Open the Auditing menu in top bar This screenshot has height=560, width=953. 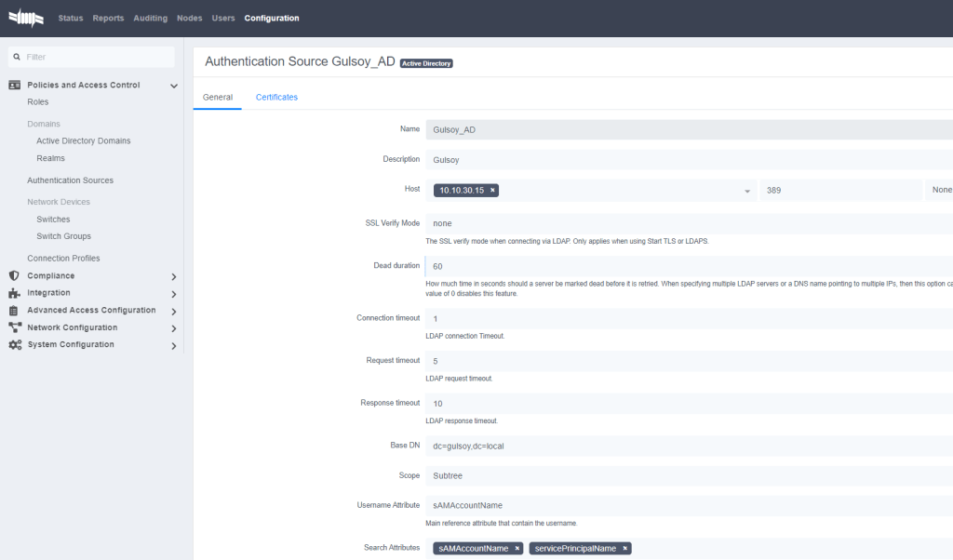point(150,18)
